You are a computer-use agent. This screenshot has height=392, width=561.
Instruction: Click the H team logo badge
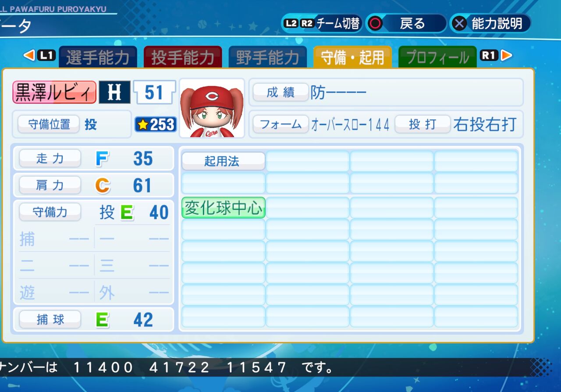pos(114,93)
